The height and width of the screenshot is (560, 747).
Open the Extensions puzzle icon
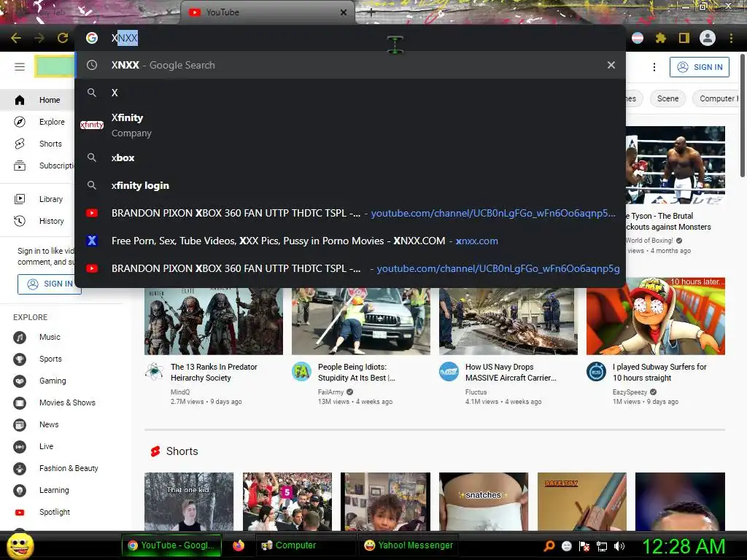point(660,38)
